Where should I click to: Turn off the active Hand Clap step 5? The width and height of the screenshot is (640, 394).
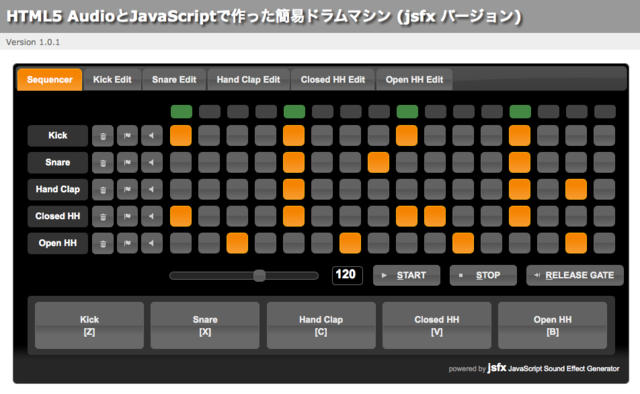(294, 189)
